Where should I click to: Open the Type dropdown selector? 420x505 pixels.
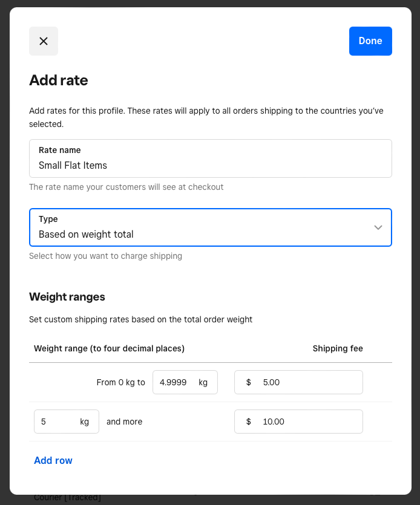210,227
